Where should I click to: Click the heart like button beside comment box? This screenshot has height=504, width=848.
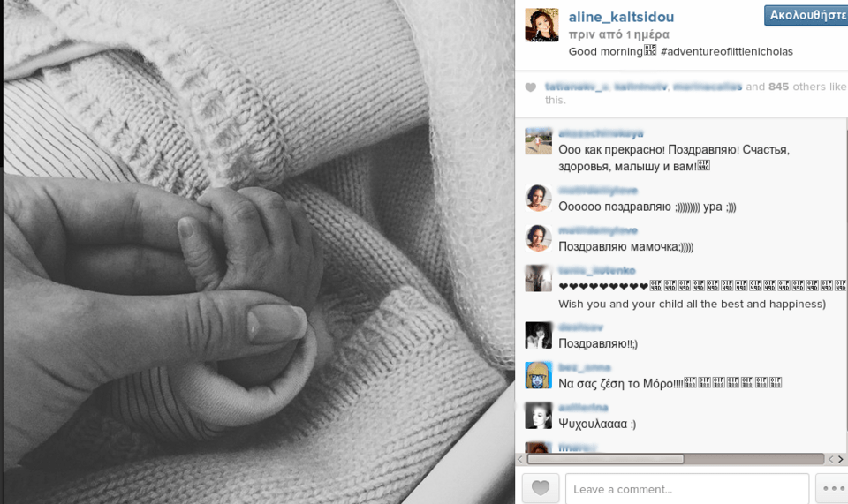pyautogui.click(x=541, y=488)
